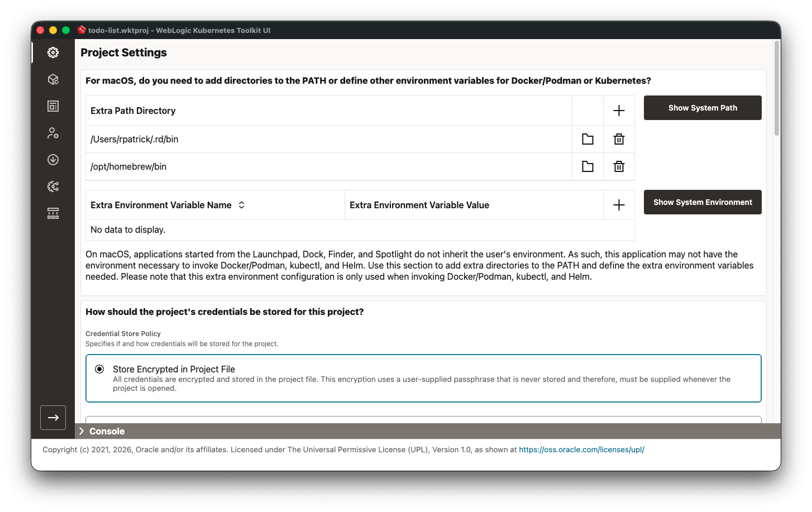This screenshot has width=812, height=512.
Task: Select Store Encrypted in Project File option
Action: (99, 369)
